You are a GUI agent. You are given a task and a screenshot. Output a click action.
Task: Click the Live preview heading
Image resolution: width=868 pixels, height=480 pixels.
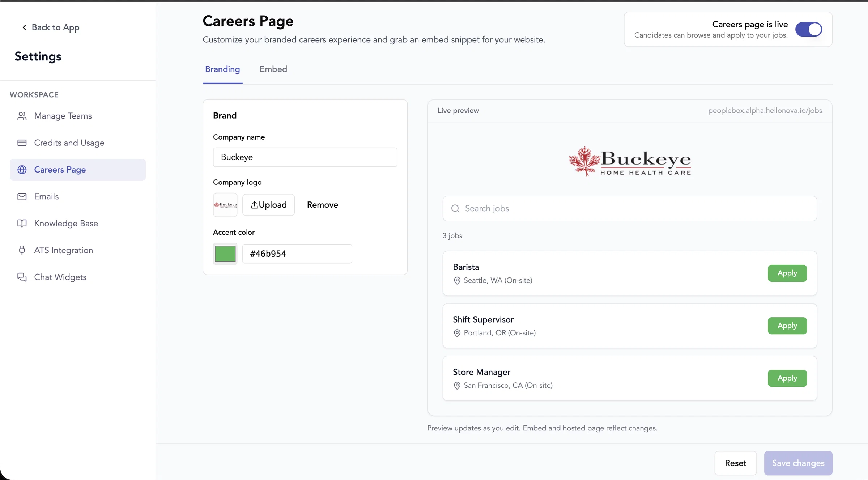(458, 111)
